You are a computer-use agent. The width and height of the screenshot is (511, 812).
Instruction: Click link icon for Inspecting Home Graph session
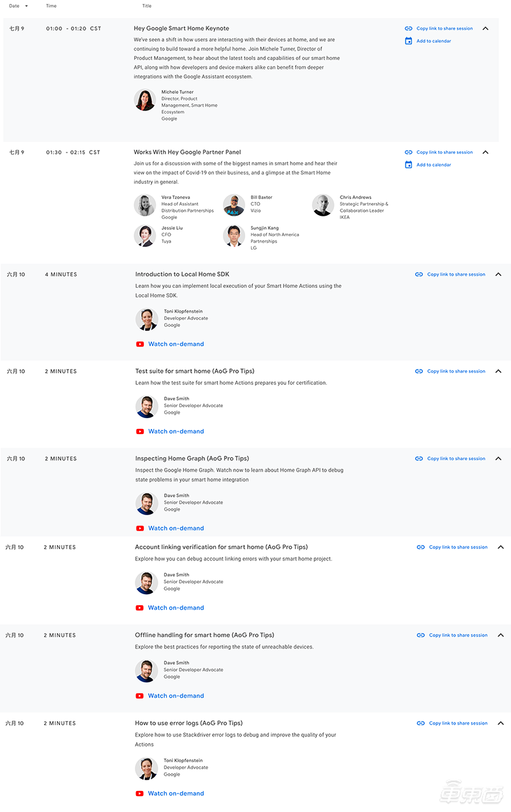(419, 459)
